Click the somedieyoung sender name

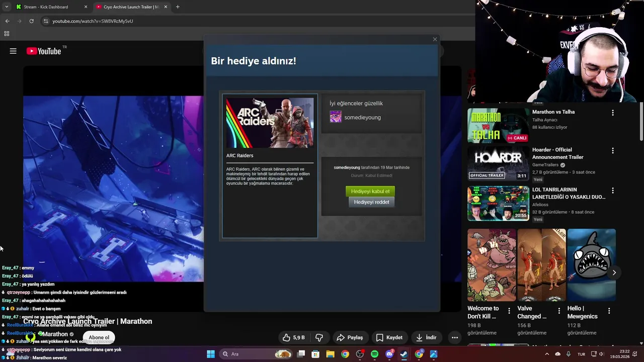coord(362,117)
